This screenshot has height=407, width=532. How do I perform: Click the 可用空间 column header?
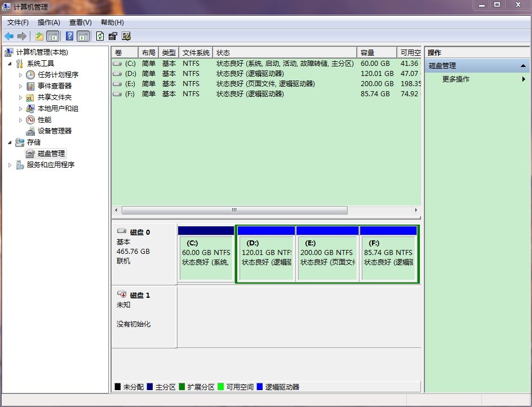coord(409,52)
